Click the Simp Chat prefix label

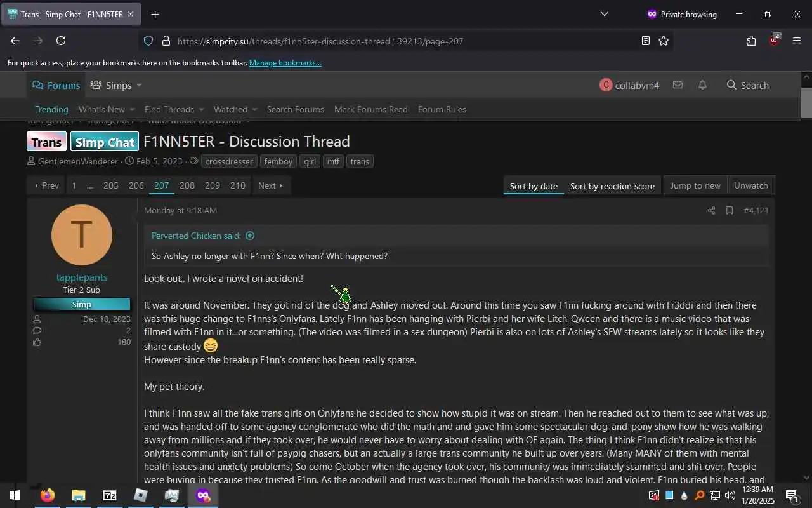105,142
